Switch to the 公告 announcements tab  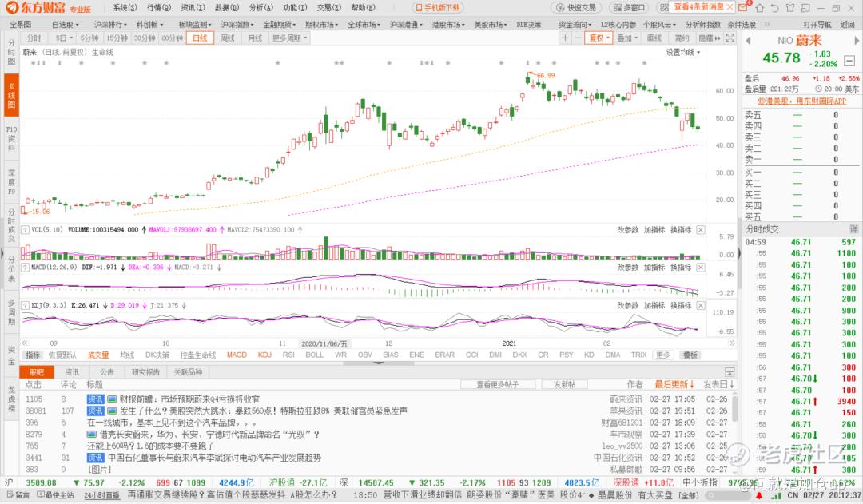[107, 372]
